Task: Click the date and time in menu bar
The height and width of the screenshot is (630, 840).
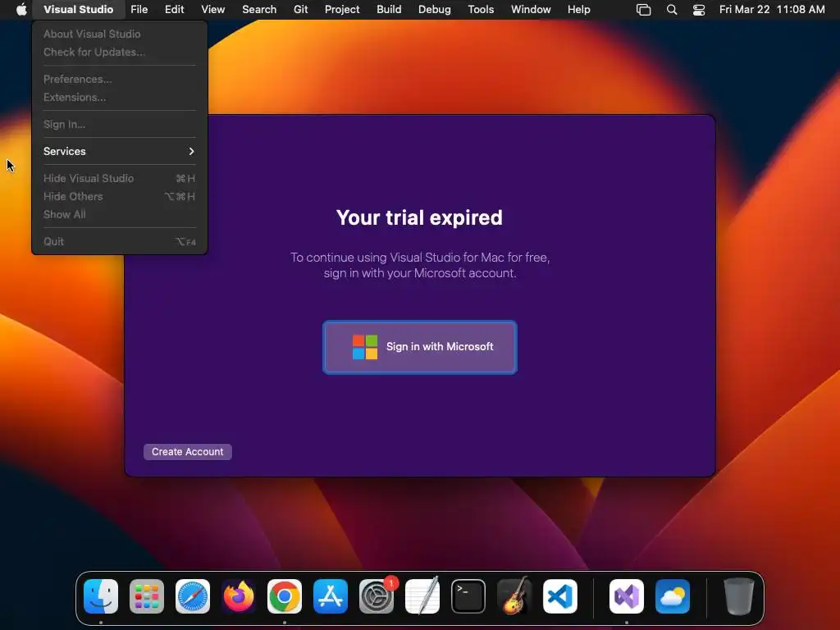Action: tap(772, 10)
